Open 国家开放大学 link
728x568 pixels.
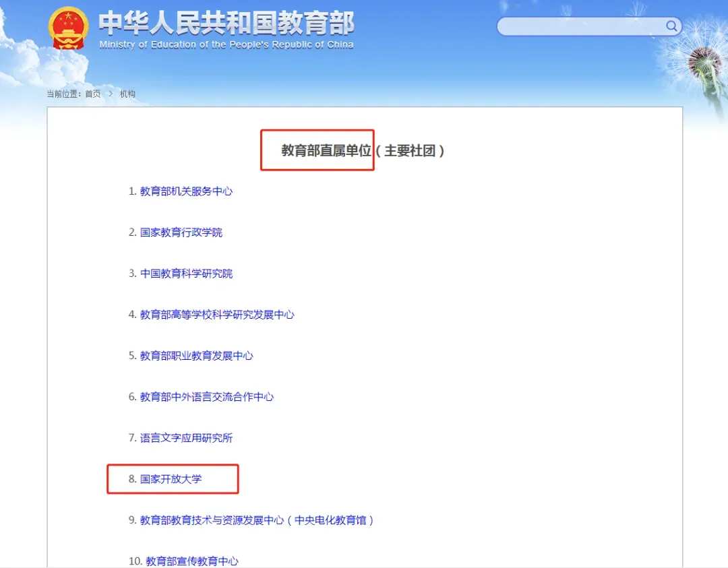171,479
